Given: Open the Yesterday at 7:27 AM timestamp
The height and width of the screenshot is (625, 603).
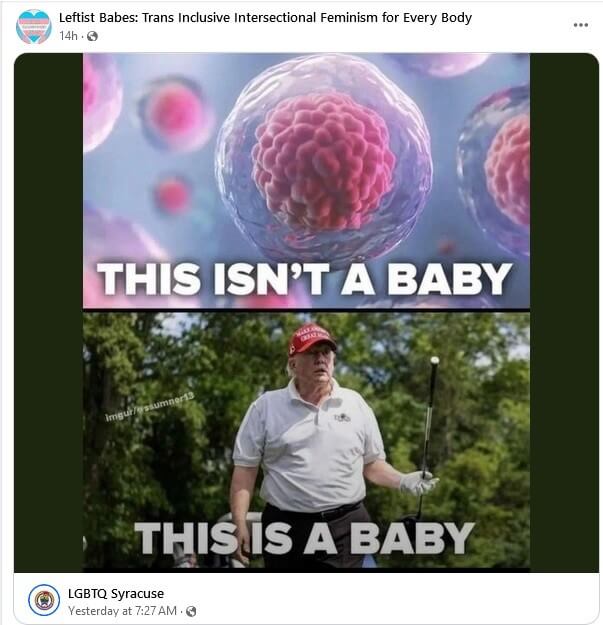Looking at the screenshot, I should (122, 611).
